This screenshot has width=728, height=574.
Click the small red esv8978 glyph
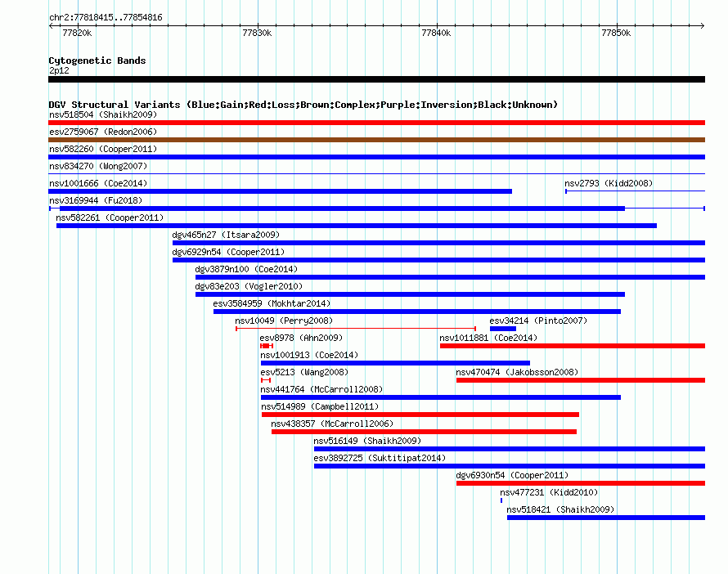pos(267,346)
